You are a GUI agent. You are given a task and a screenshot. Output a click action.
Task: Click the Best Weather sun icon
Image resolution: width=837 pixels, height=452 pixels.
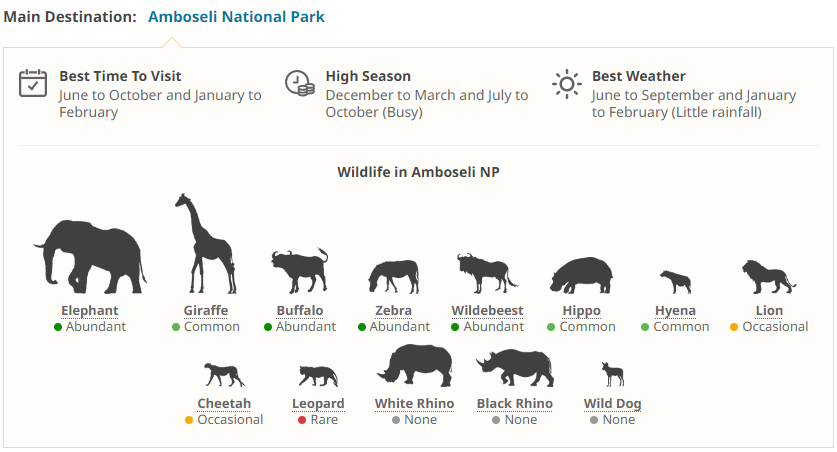click(x=567, y=83)
